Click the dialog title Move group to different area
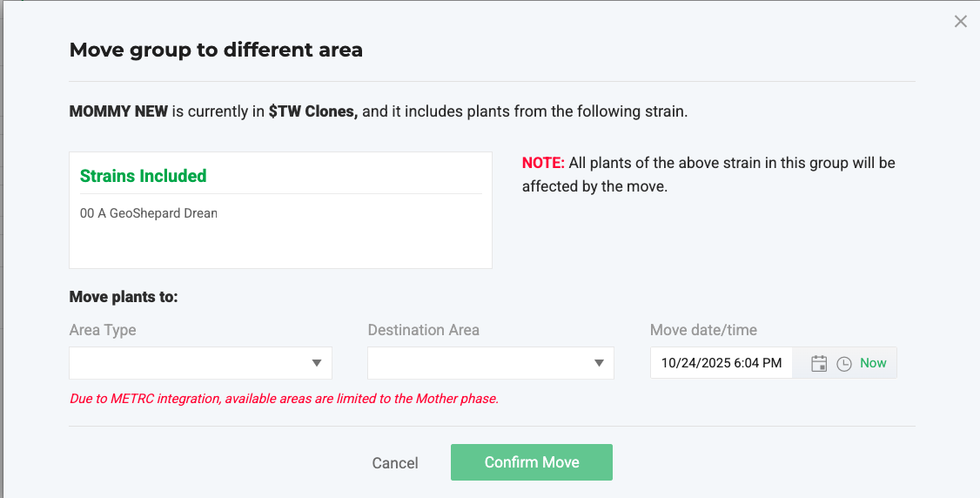 (216, 50)
